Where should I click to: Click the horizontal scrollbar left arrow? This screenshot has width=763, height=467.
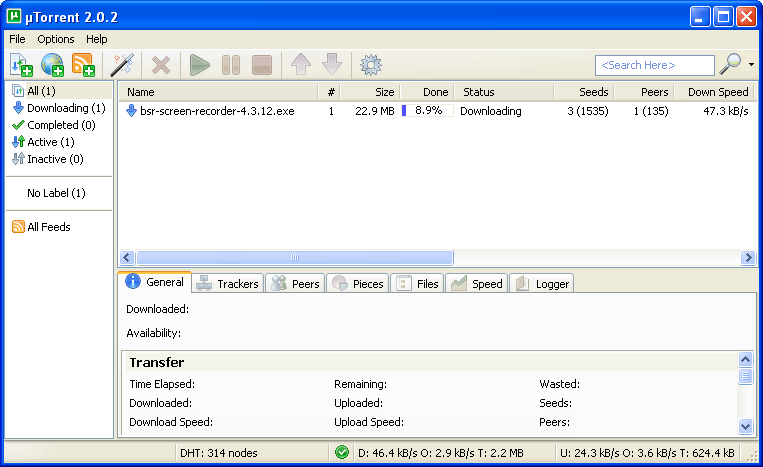coord(127,257)
